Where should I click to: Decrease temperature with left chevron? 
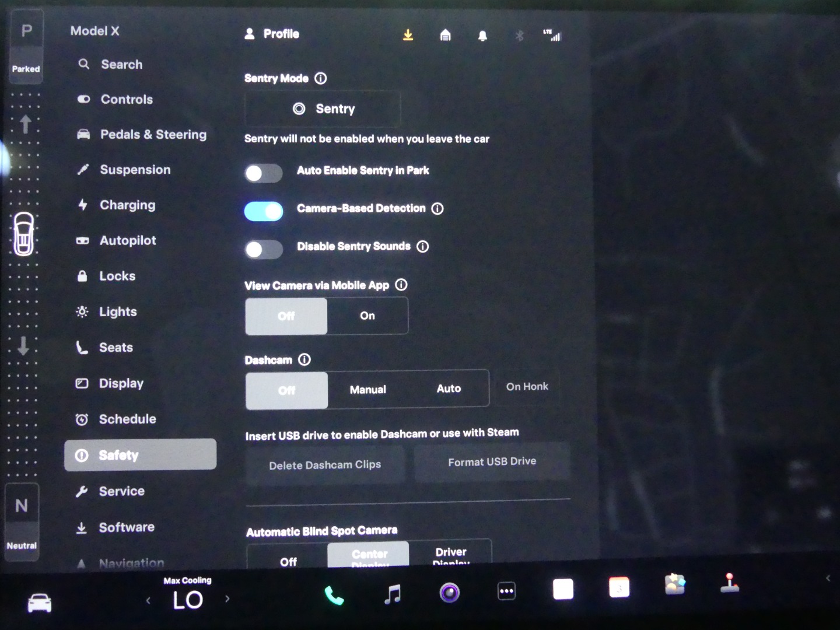pyautogui.click(x=148, y=600)
